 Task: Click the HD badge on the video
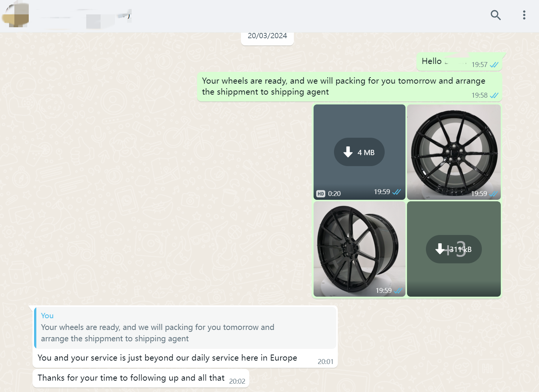pos(321,194)
